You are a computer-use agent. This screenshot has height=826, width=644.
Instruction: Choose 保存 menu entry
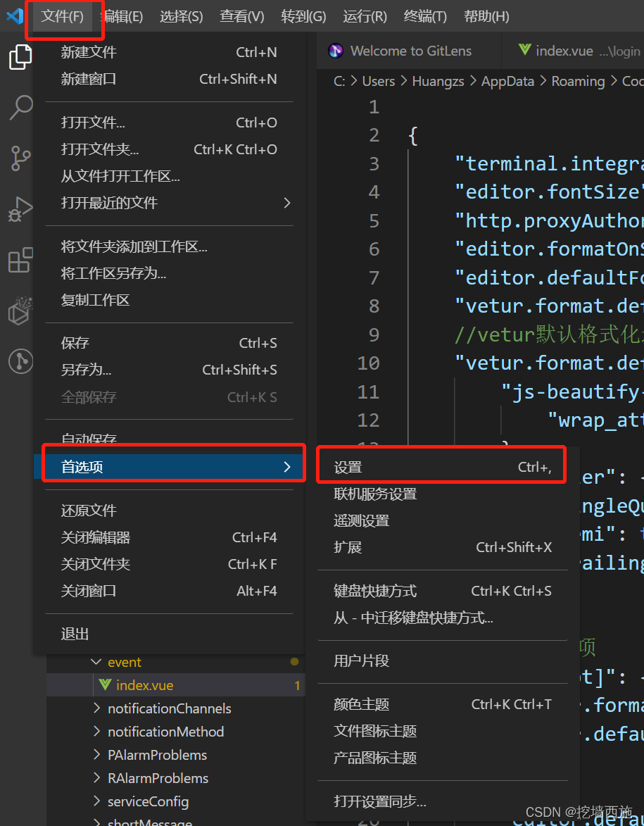pos(169,343)
